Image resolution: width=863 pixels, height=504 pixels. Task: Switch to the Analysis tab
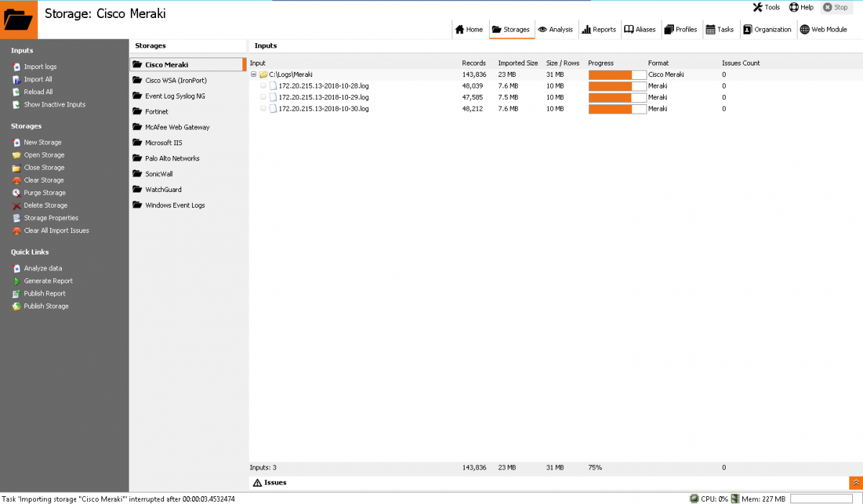pyautogui.click(x=555, y=29)
